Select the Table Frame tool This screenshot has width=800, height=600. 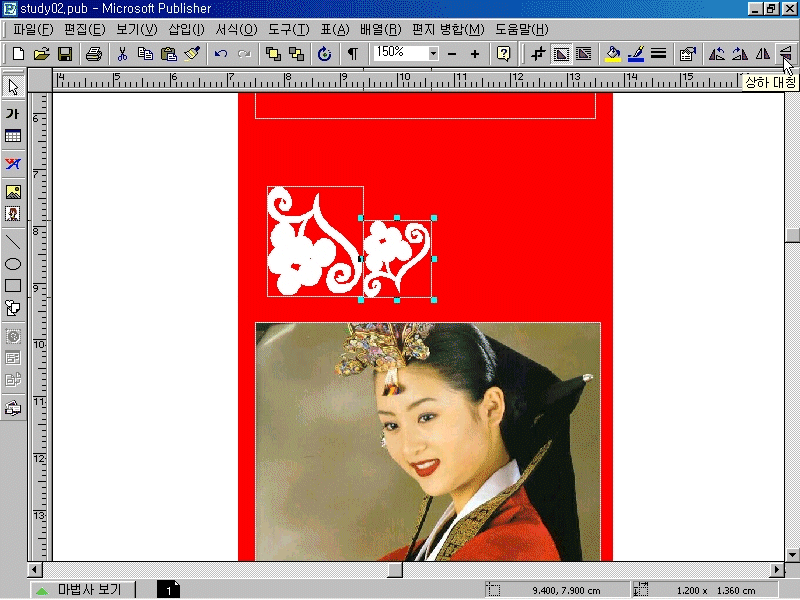pos(13,136)
